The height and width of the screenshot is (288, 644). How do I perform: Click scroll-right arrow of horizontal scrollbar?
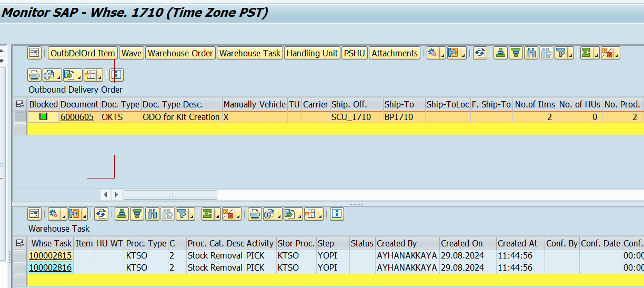[x=116, y=195]
